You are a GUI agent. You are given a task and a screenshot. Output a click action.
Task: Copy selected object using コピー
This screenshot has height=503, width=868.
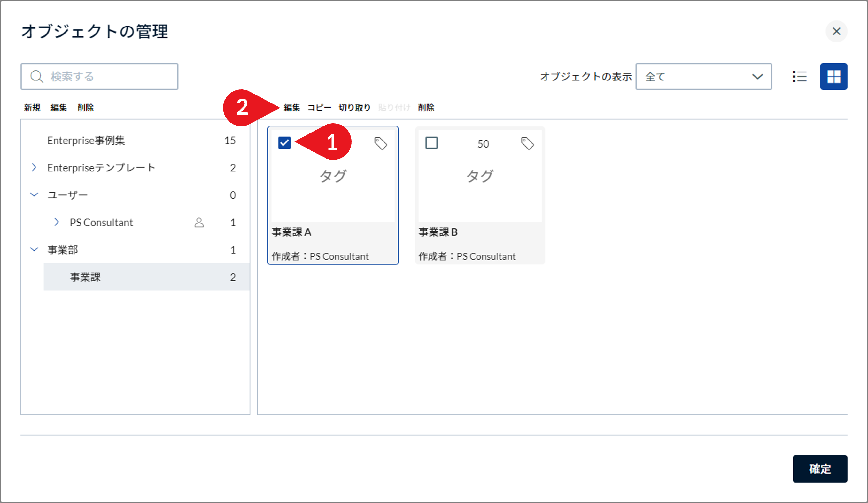[319, 107]
